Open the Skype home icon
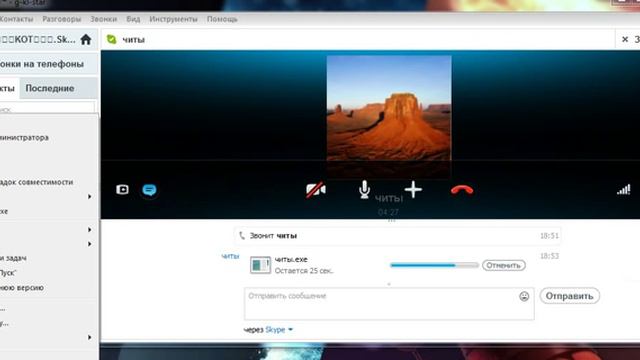Viewport: 640px width, 360px height. point(86,40)
